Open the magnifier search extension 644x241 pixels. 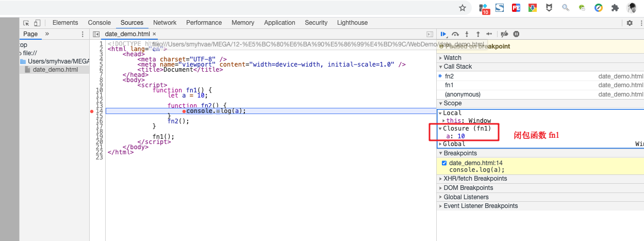click(566, 8)
